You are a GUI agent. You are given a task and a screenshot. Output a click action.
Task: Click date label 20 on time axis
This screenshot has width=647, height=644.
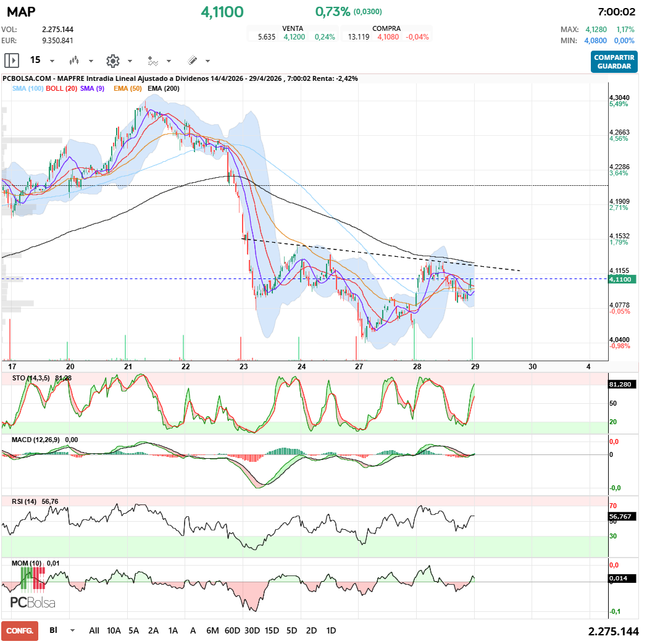[70, 366]
